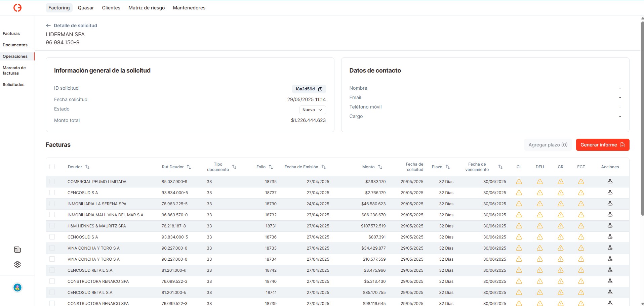Click the CL warning icon for folio 18737
The width and height of the screenshot is (644, 306).
pos(519,193)
